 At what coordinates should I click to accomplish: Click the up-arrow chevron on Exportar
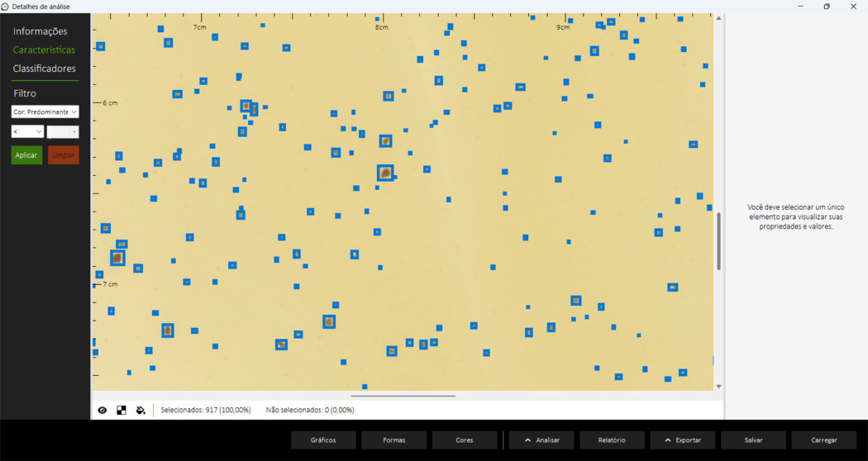(668, 440)
